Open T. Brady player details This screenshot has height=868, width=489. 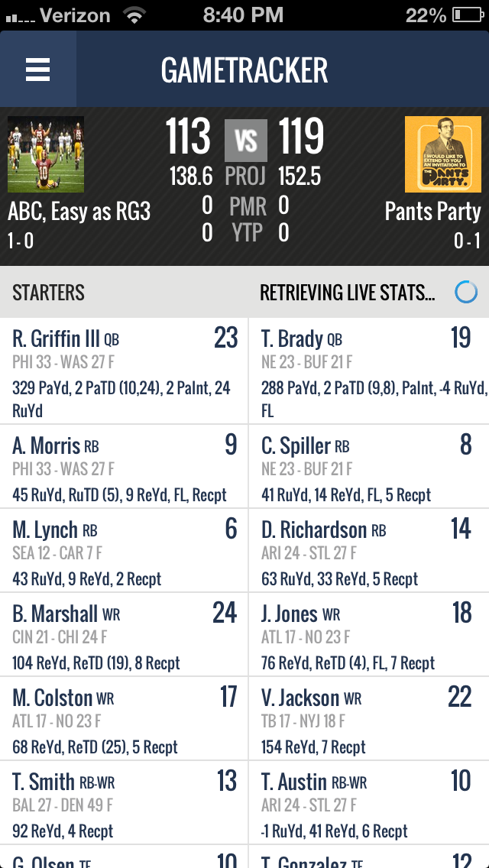click(x=369, y=371)
